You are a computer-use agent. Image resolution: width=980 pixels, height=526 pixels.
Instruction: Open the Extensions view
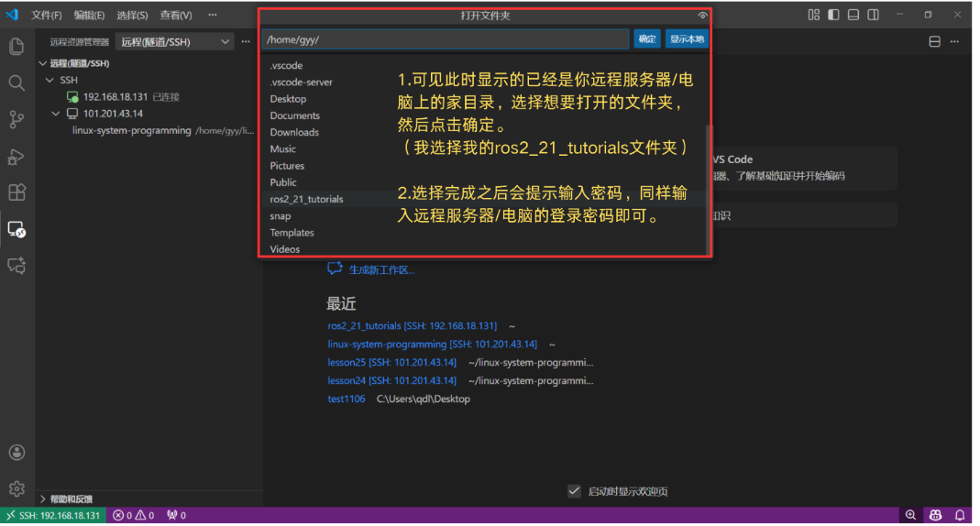(x=17, y=192)
